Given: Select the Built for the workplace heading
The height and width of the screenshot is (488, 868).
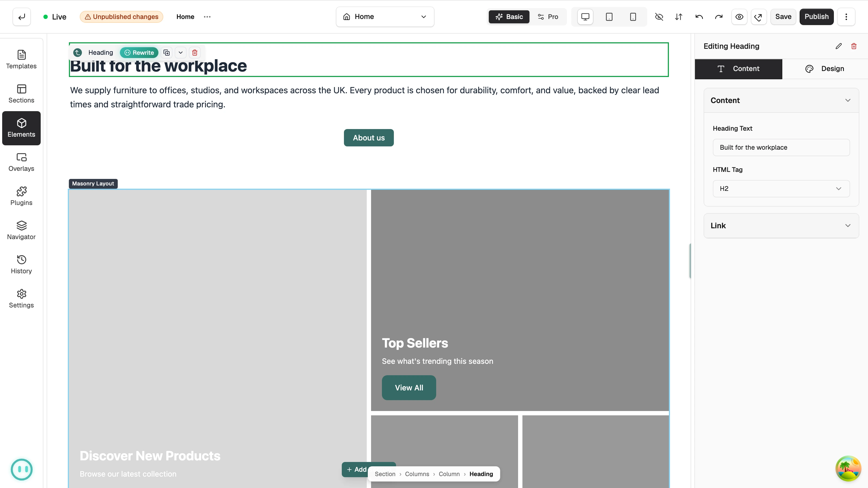Looking at the screenshot, I should 158,66.
